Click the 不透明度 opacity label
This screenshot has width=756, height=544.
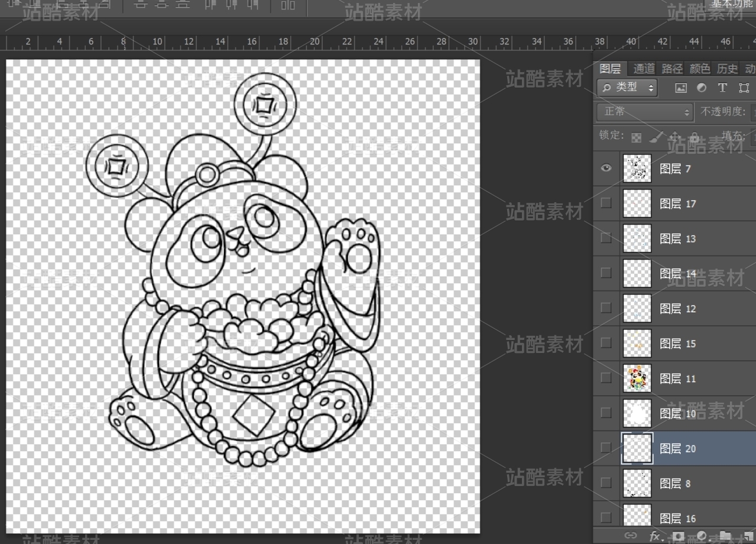[724, 111]
